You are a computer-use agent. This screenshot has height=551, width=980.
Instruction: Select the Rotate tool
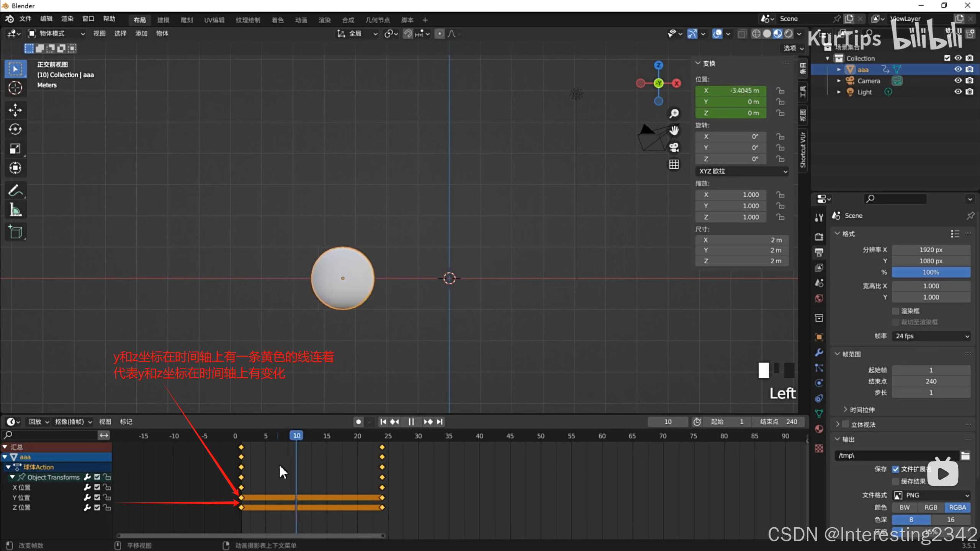(15, 129)
